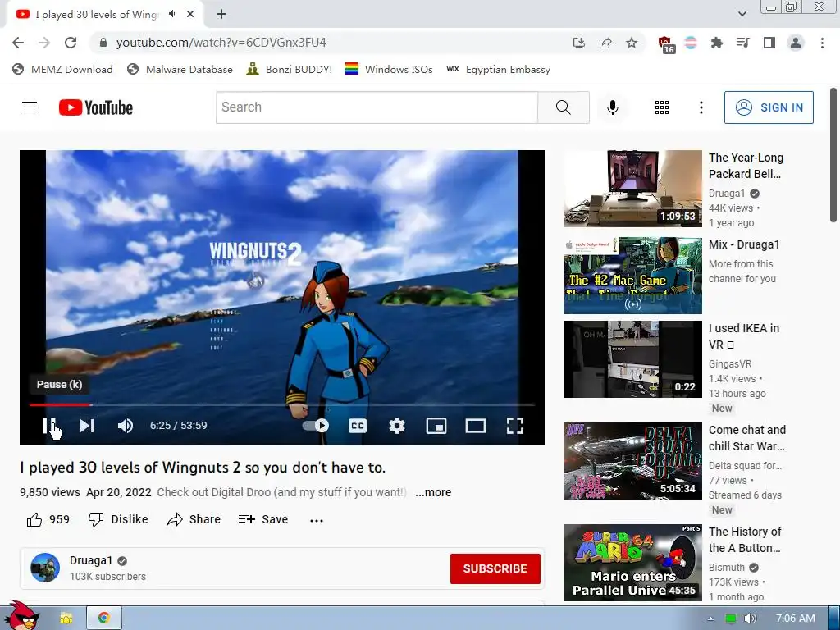Reload the current page
The height and width of the screenshot is (630, 840).
(71, 43)
